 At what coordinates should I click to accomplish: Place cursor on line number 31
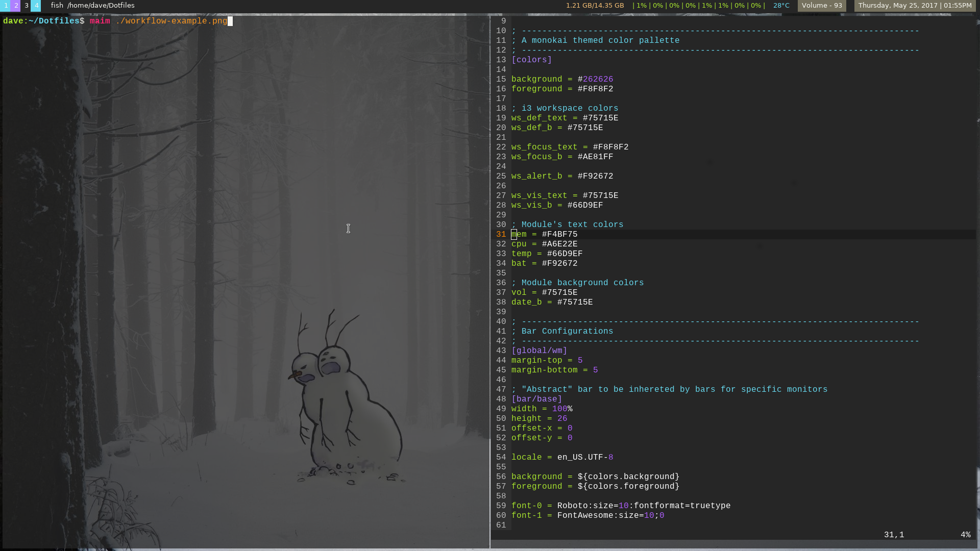501,234
